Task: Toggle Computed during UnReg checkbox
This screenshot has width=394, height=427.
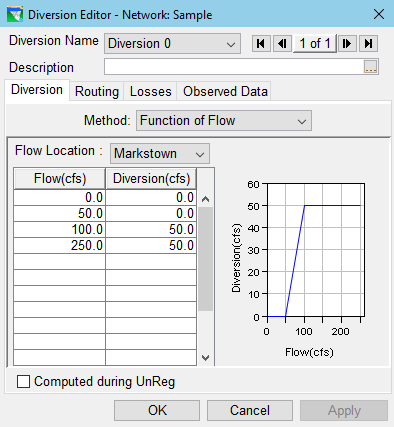Action: click(23, 382)
